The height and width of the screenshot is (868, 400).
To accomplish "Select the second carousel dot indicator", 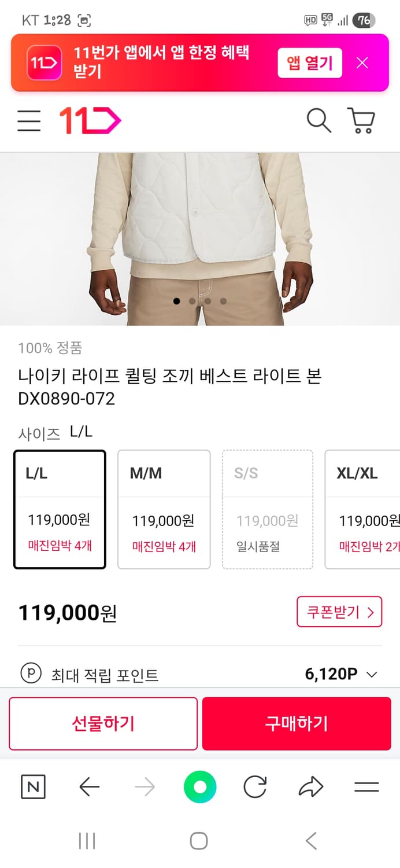I will click(192, 301).
